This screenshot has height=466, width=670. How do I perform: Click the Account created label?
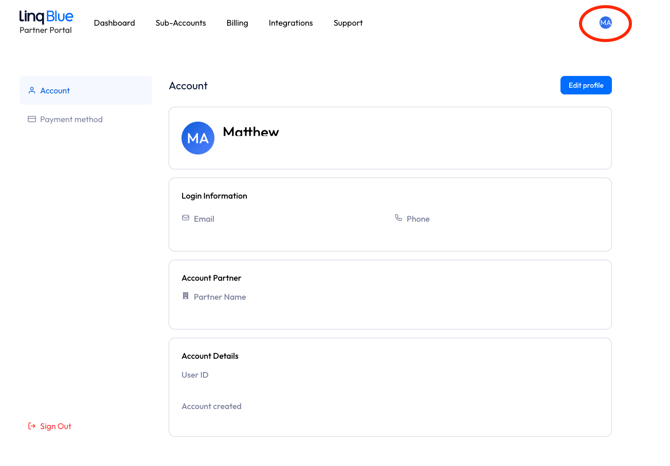coord(211,406)
